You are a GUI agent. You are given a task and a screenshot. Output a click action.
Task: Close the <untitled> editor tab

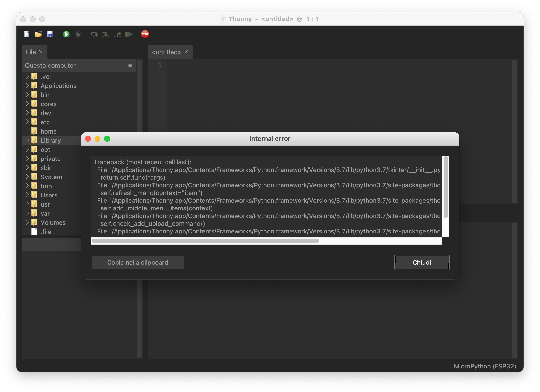(186, 52)
